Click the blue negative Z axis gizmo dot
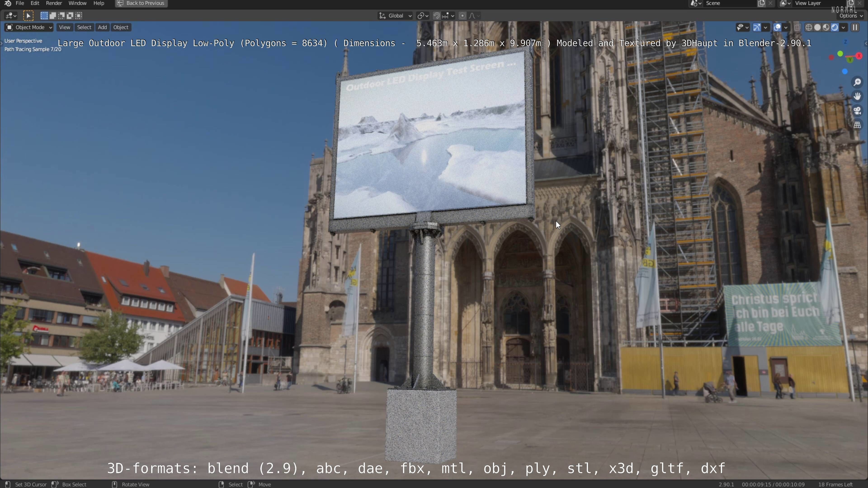The image size is (868, 488). (x=844, y=71)
